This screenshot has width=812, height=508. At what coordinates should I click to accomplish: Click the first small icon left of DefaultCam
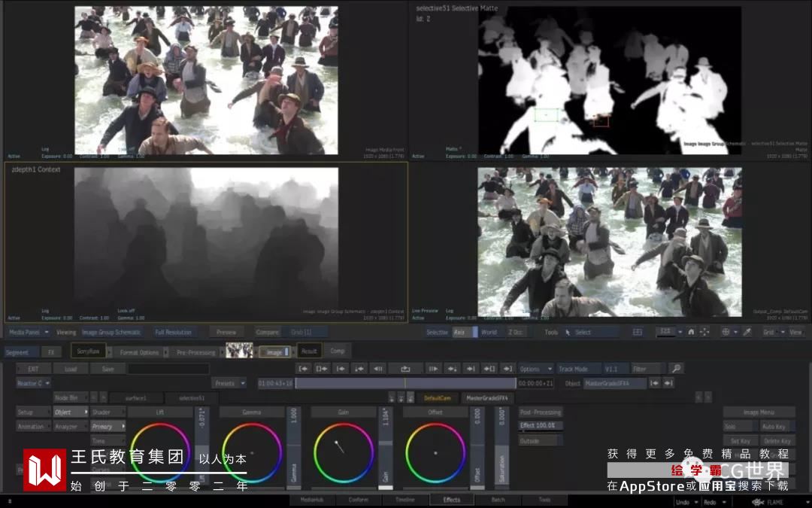tap(392, 397)
